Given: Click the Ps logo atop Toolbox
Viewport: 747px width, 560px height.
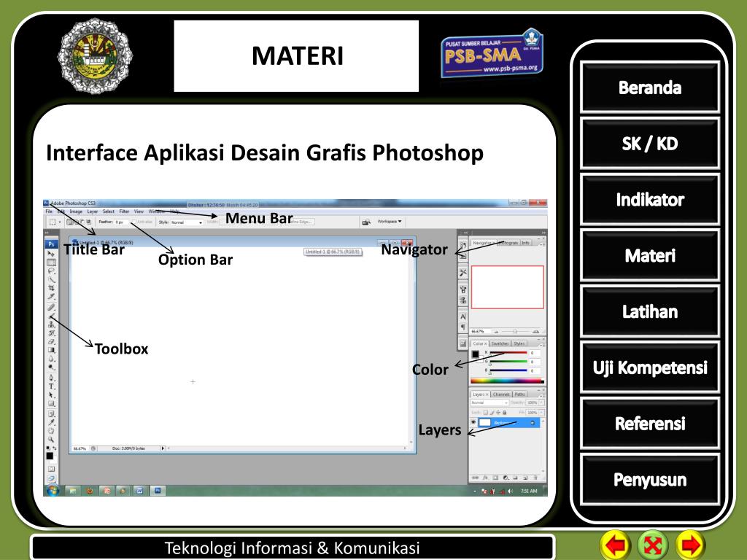Looking at the screenshot, I should 51,244.
